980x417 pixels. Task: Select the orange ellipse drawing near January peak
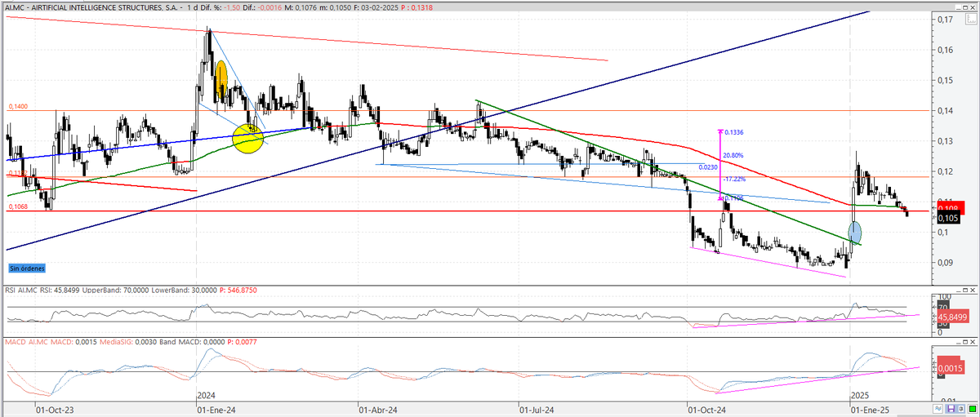coord(220,81)
